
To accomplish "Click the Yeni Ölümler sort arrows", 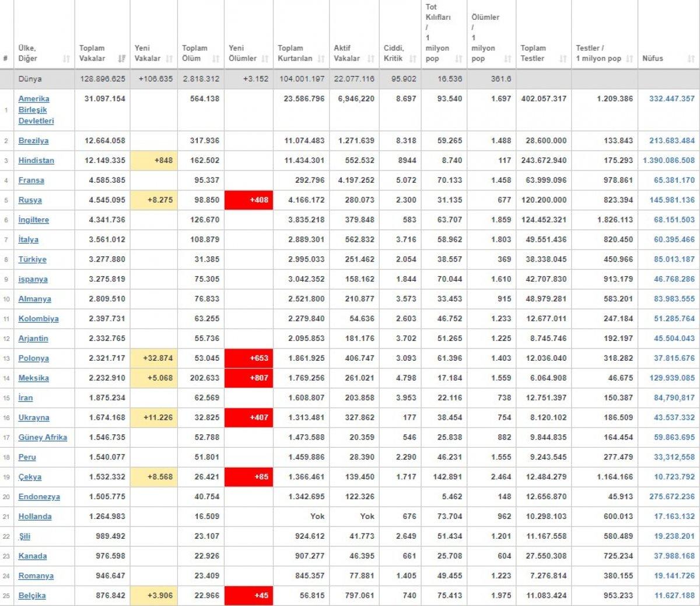I will (x=265, y=58).
